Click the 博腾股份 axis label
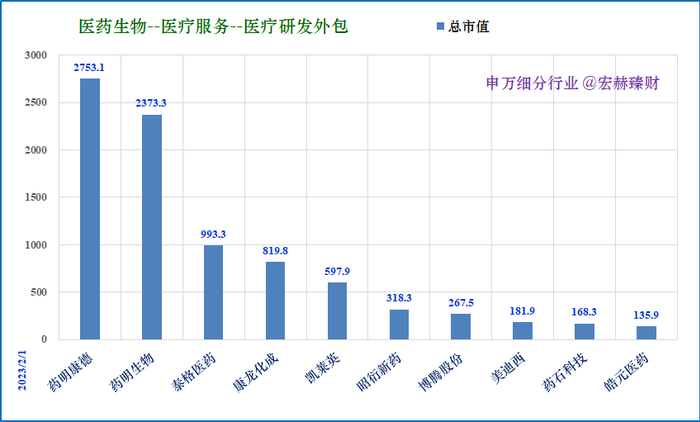Viewport: 700px width, 422px height. click(441, 372)
